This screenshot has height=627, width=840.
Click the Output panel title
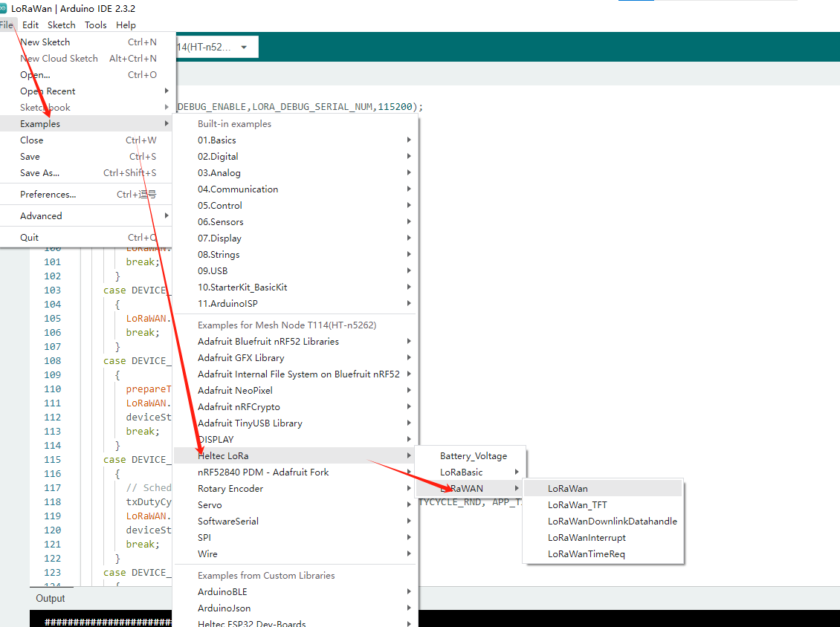click(51, 599)
